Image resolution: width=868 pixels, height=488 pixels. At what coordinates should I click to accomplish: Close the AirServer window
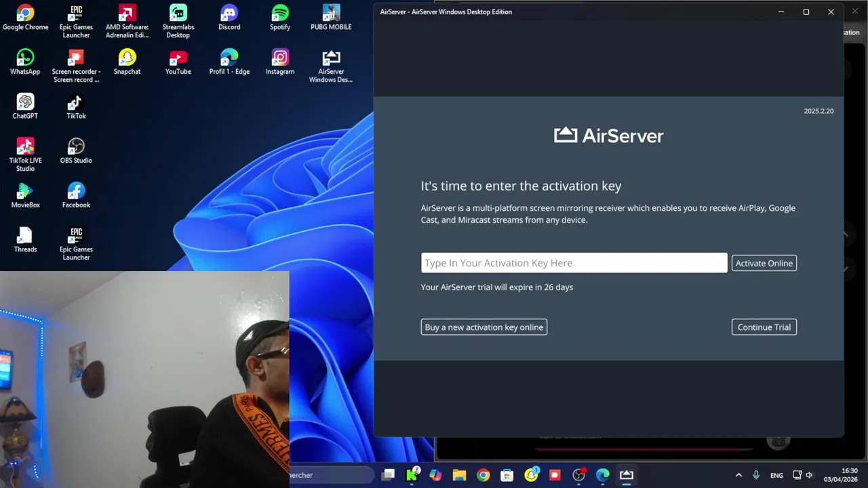pyautogui.click(x=831, y=12)
